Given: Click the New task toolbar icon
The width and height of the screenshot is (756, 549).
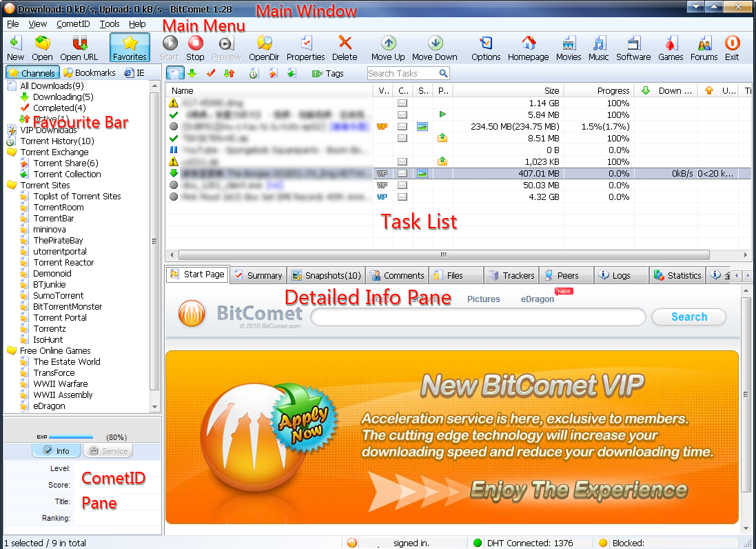Looking at the screenshot, I should pyautogui.click(x=15, y=48).
